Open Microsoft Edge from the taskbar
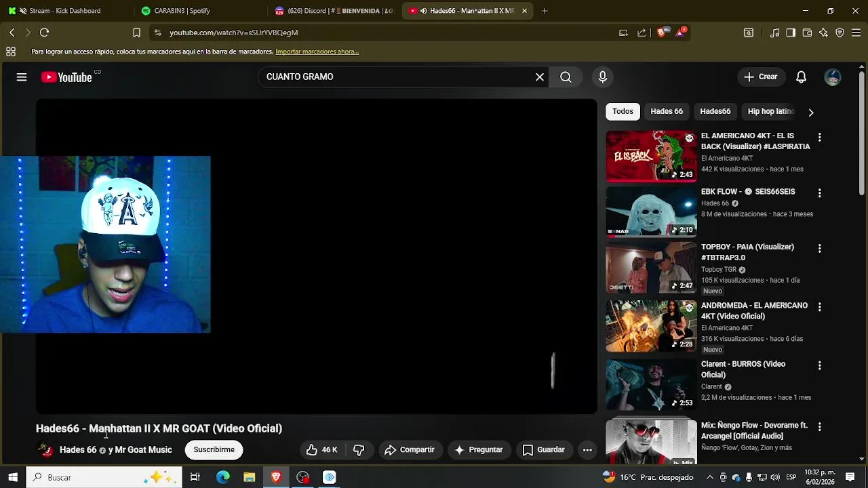This screenshot has height=488, width=868. click(x=222, y=477)
